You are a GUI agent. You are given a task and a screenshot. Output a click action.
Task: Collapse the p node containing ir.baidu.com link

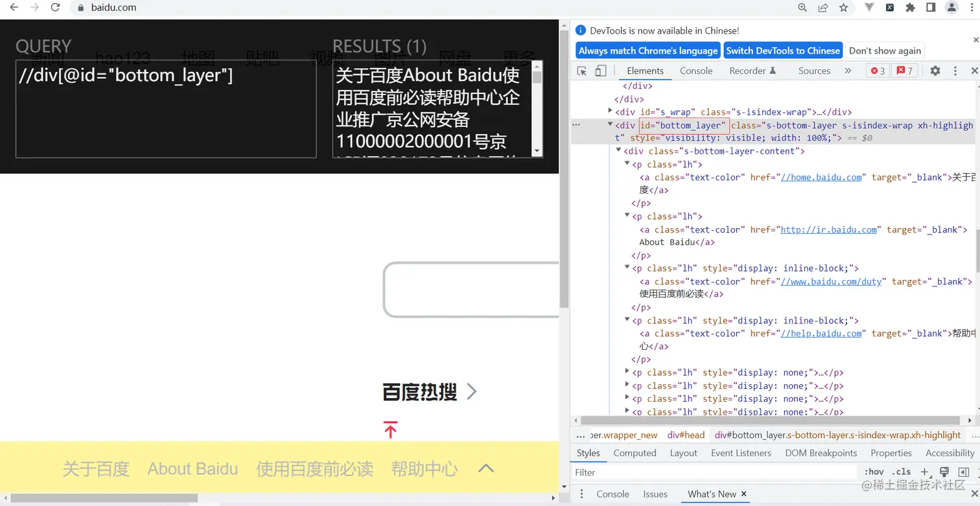[627, 215]
